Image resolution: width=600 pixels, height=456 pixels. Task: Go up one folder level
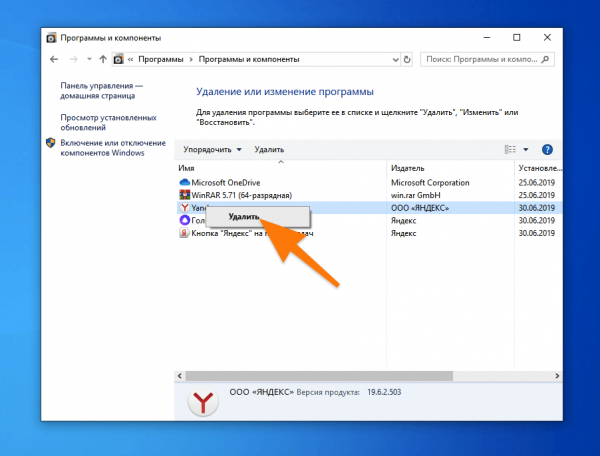tap(103, 59)
